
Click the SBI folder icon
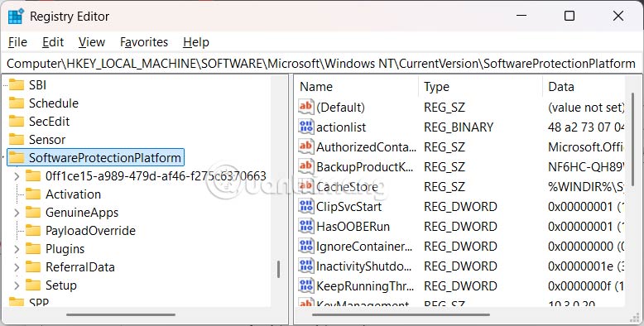[17, 85]
